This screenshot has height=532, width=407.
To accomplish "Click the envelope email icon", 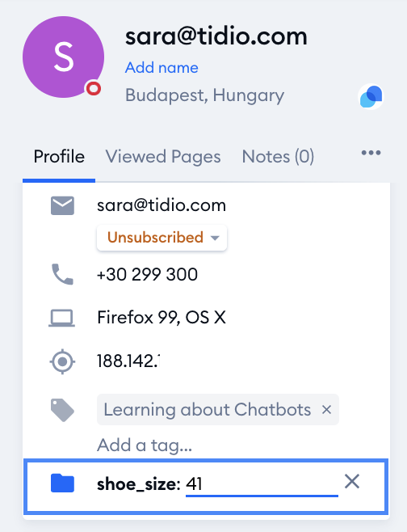I will click(x=62, y=205).
